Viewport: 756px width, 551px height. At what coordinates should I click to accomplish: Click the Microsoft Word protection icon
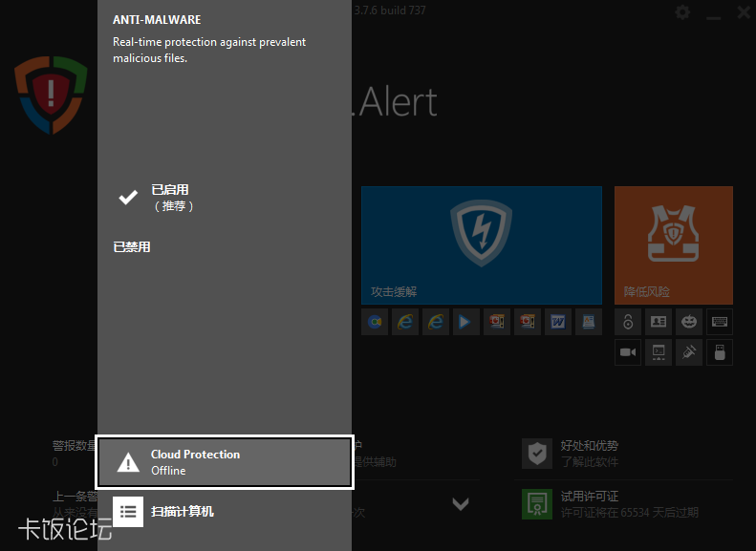pos(557,322)
